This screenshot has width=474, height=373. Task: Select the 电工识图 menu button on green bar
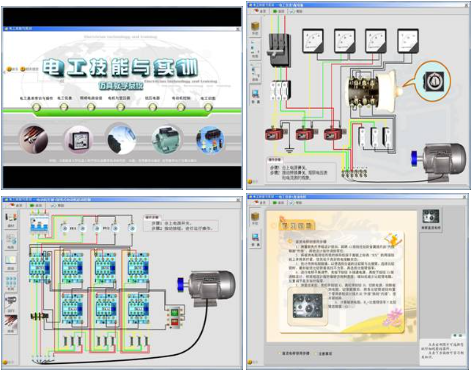tap(208, 107)
